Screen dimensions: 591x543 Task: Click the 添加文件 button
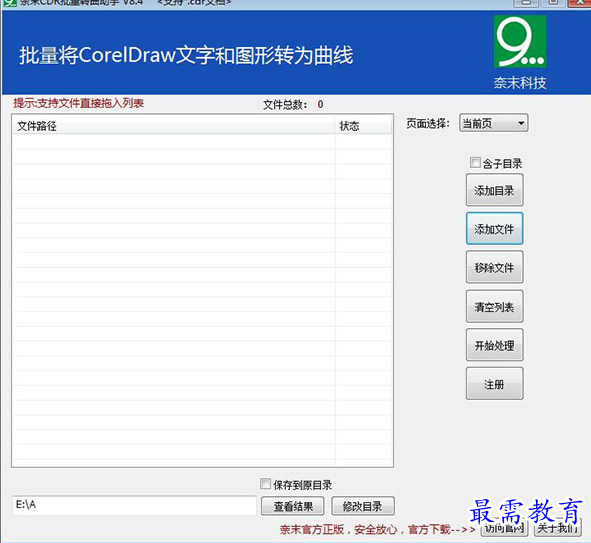tap(495, 228)
